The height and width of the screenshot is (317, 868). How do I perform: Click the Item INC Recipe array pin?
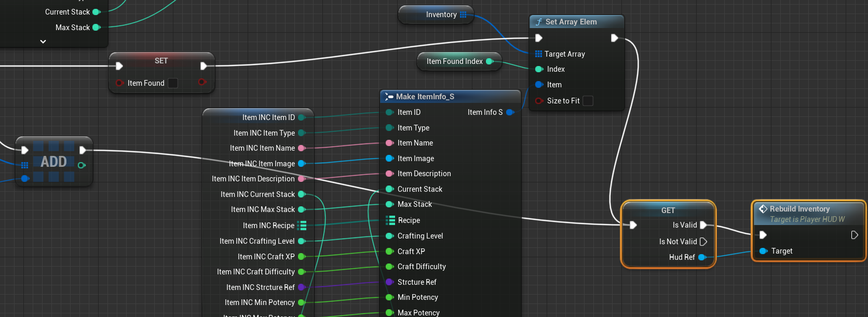[302, 226]
